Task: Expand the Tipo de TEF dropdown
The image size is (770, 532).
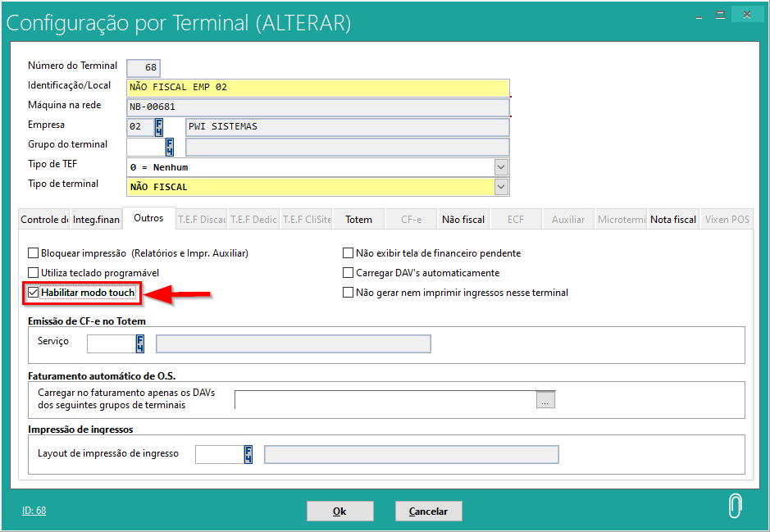Action: click(x=501, y=167)
